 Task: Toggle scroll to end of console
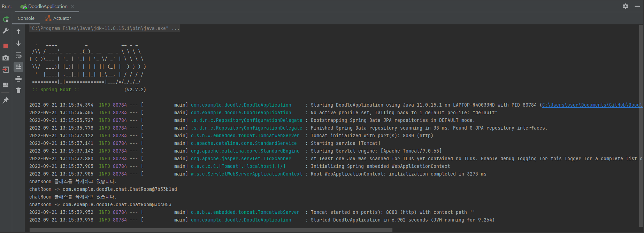click(x=18, y=67)
